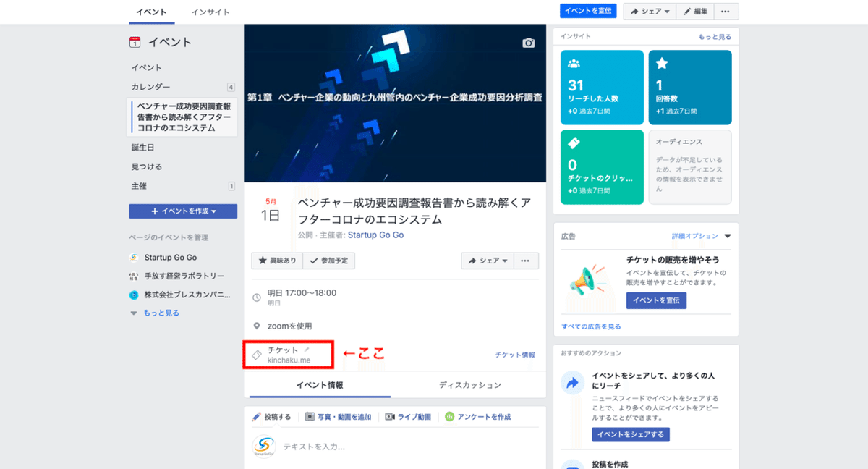Switch to the インサイト tab
Image resolution: width=868 pixels, height=469 pixels.
pos(210,12)
